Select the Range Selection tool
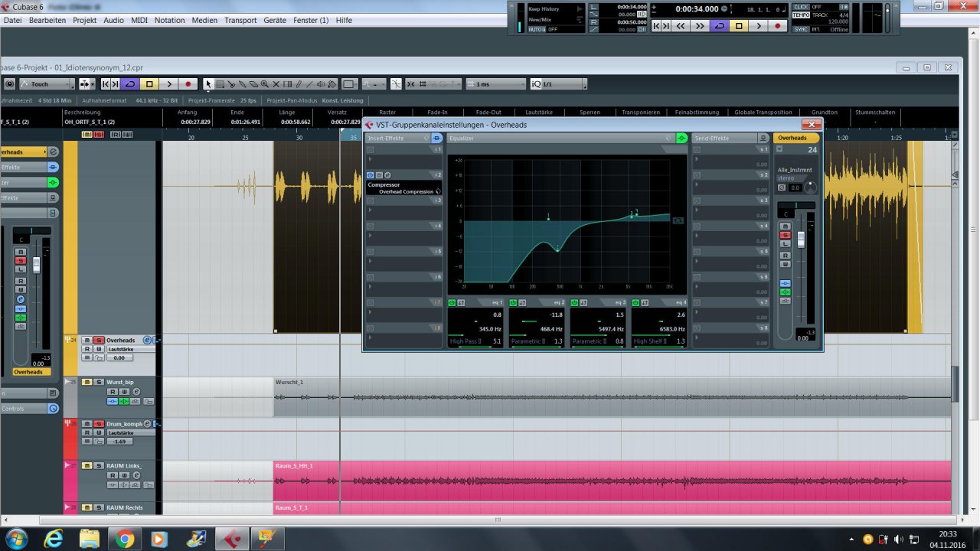This screenshot has height=551, width=980. coord(220,84)
